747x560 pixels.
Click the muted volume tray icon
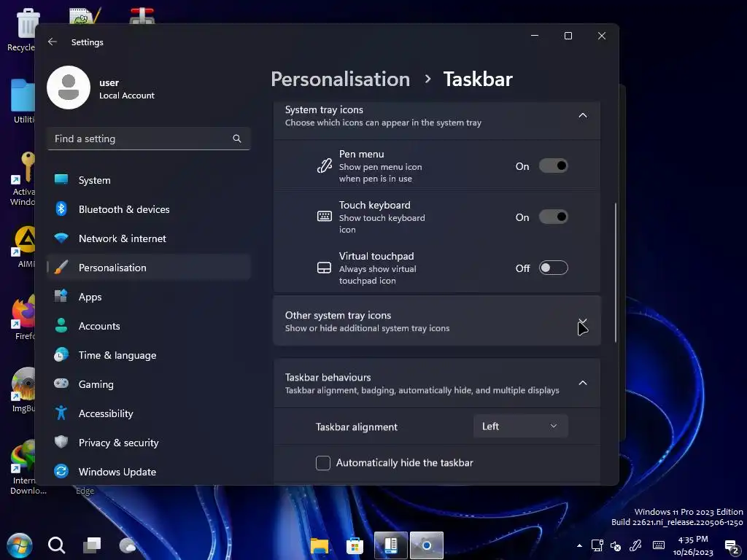pos(616,545)
